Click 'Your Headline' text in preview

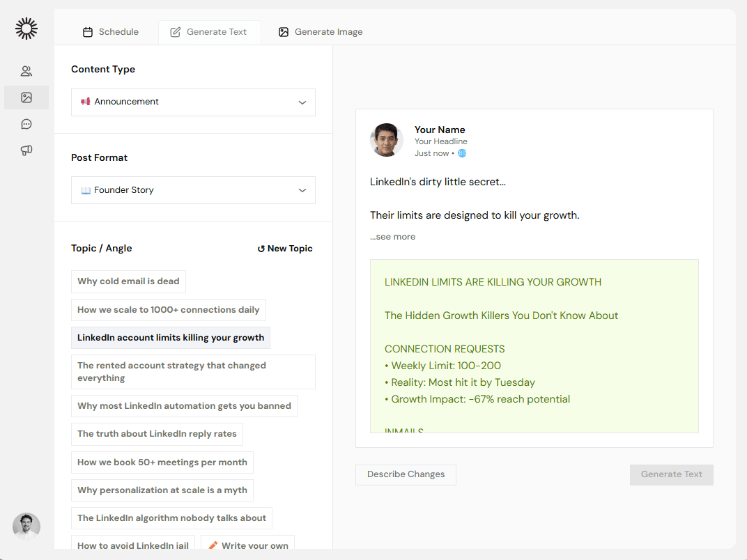click(440, 141)
